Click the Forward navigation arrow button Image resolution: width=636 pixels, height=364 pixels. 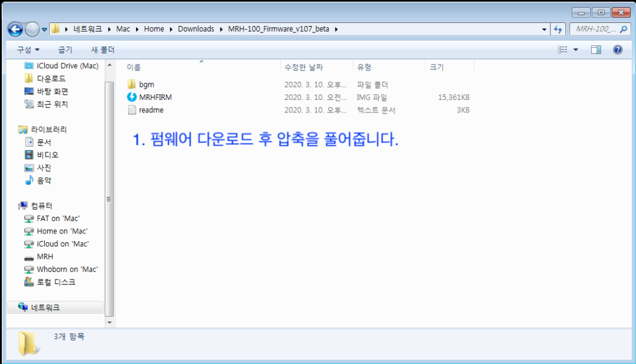click(32, 29)
